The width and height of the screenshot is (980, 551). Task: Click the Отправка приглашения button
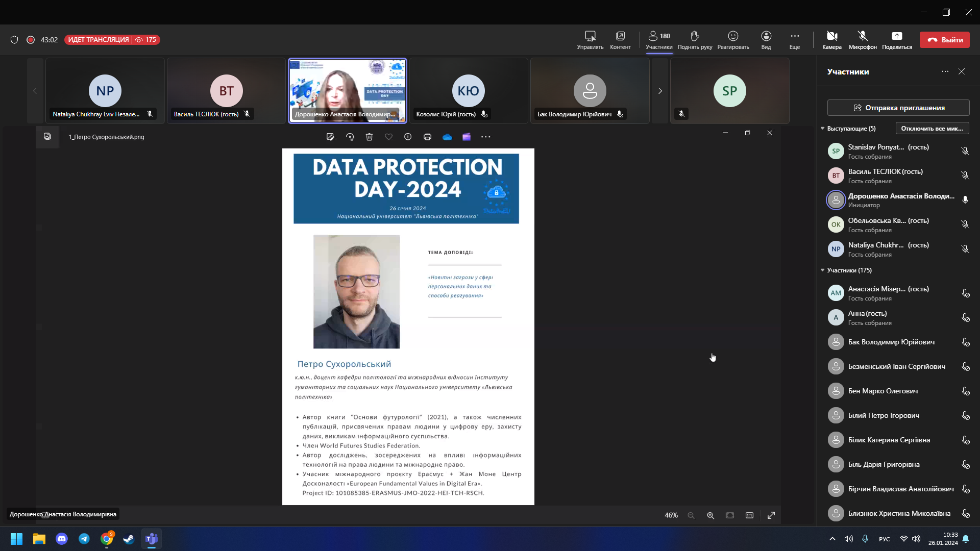coord(898,108)
